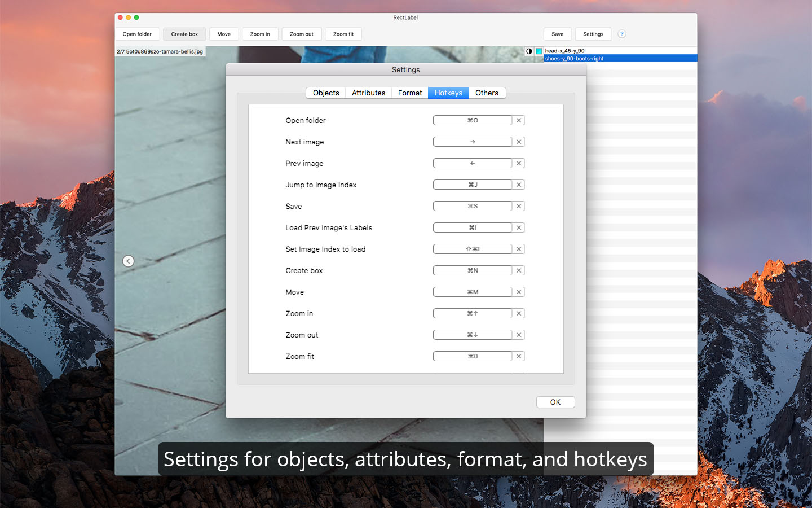Switch to the Objects tab
The width and height of the screenshot is (812, 508).
point(325,93)
